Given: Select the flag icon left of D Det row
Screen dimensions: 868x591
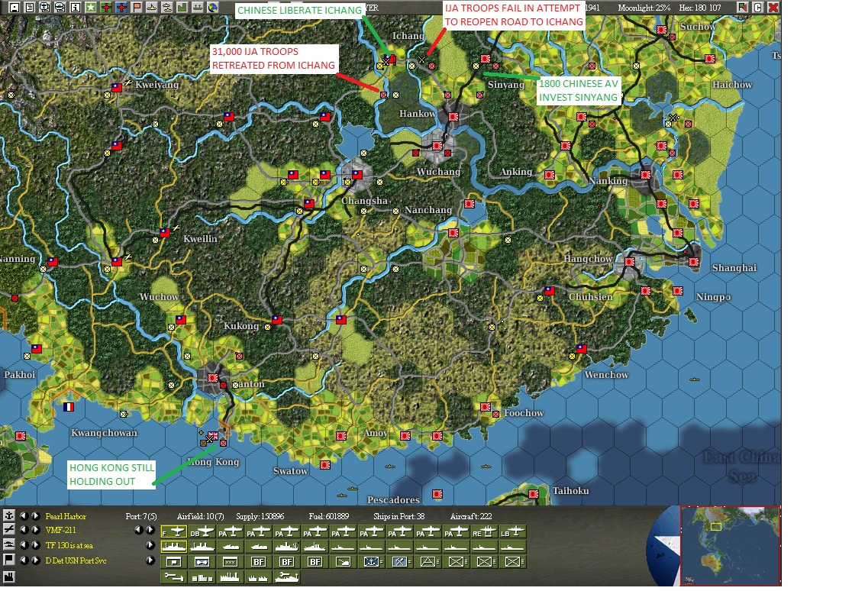Looking at the screenshot, I should pos(9,560).
